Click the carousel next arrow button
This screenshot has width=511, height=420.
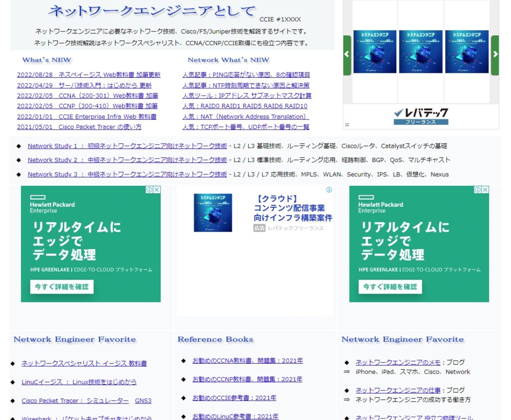495,55
